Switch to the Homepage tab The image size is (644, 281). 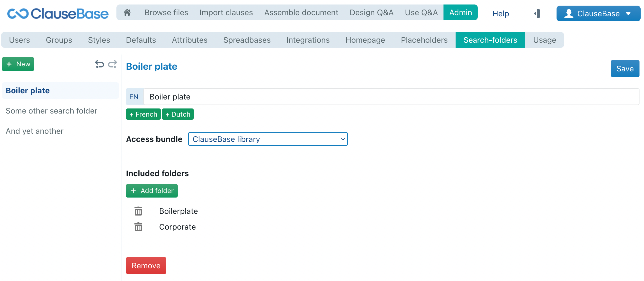(365, 40)
